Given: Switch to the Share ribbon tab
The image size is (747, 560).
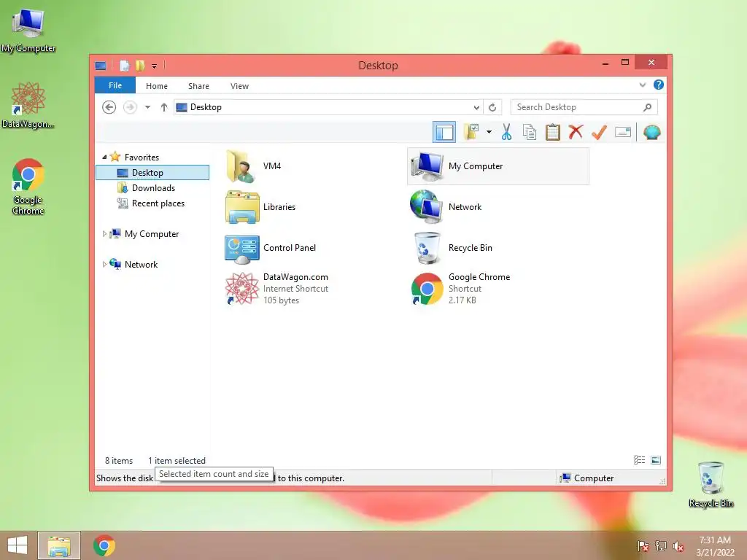Looking at the screenshot, I should click(198, 86).
